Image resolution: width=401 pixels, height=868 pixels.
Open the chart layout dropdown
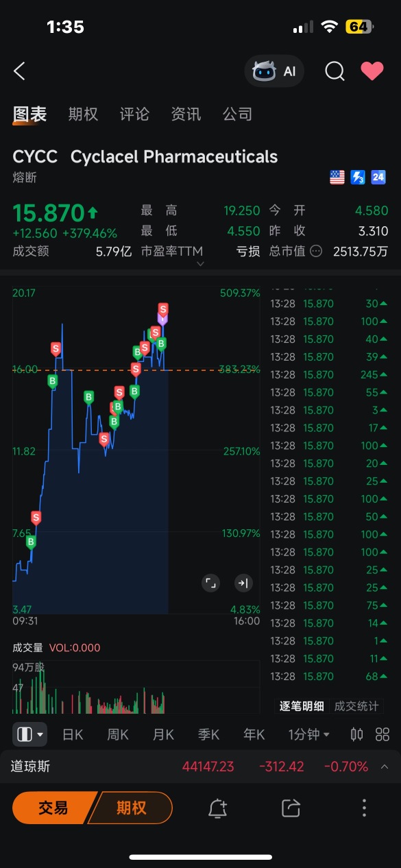coord(30,734)
